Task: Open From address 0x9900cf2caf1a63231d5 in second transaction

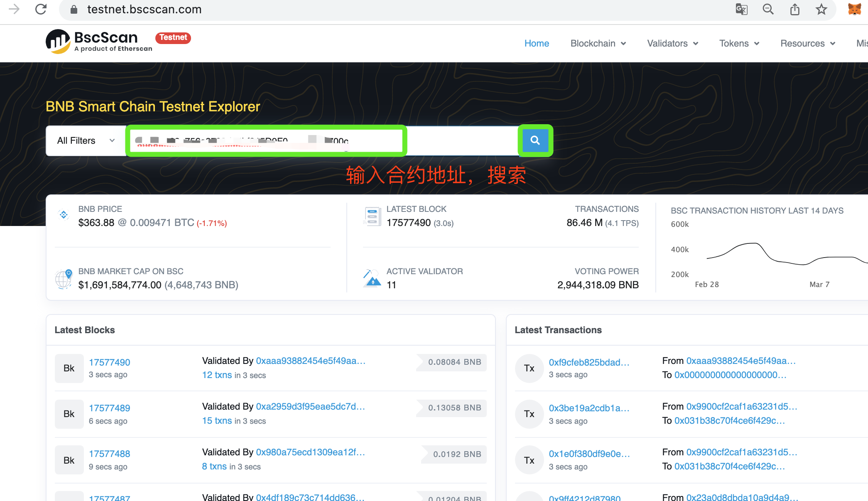Action: pyautogui.click(x=742, y=406)
